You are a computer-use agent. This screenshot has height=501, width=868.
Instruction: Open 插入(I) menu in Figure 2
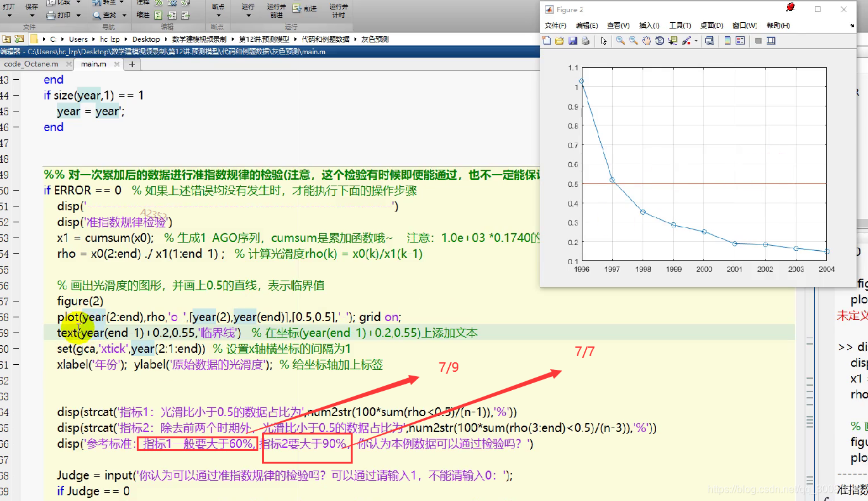(649, 25)
